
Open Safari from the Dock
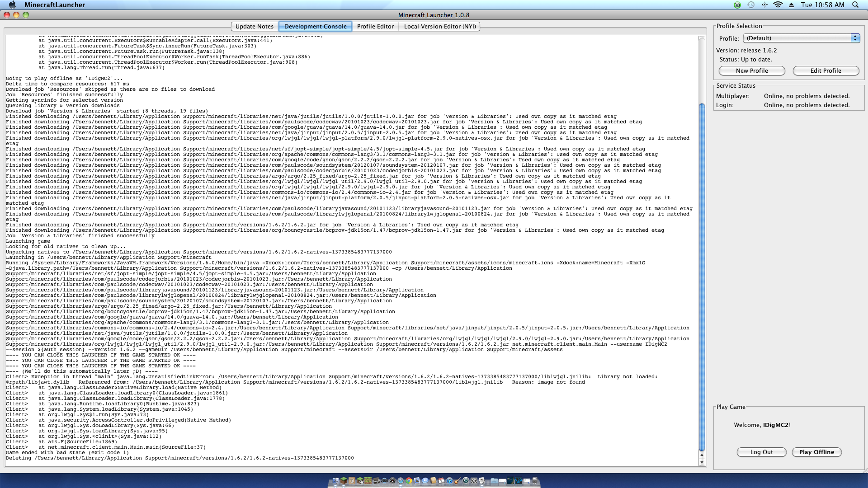401,480
